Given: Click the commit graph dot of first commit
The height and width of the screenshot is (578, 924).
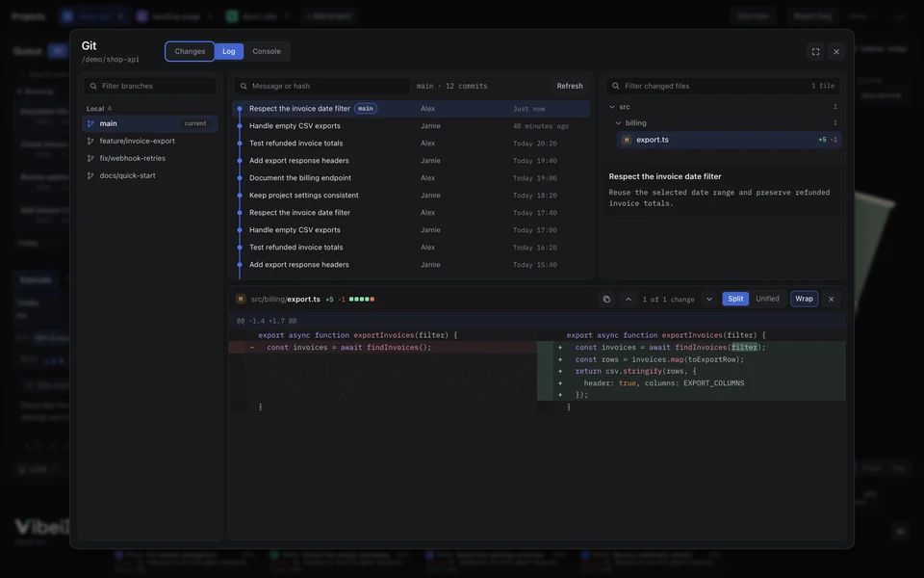Looking at the screenshot, I should tap(240, 109).
